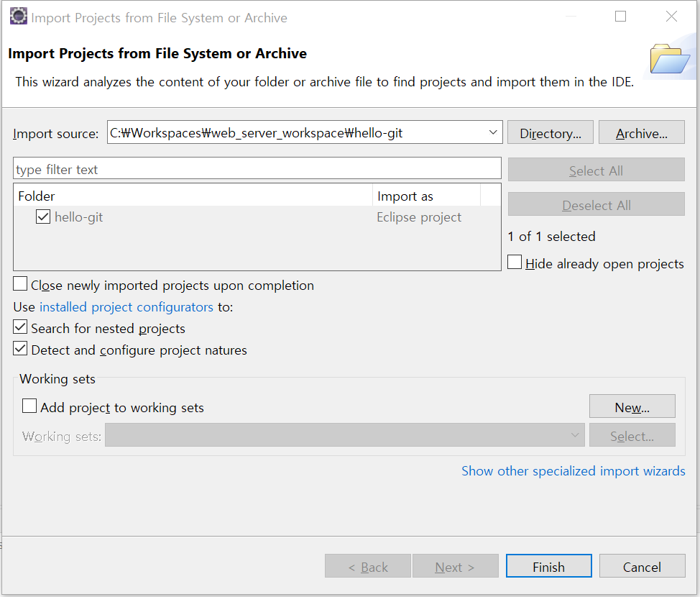The height and width of the screenshot is (597, 700).
Task: Click the working sets Select... button
Action: [632, 435]
